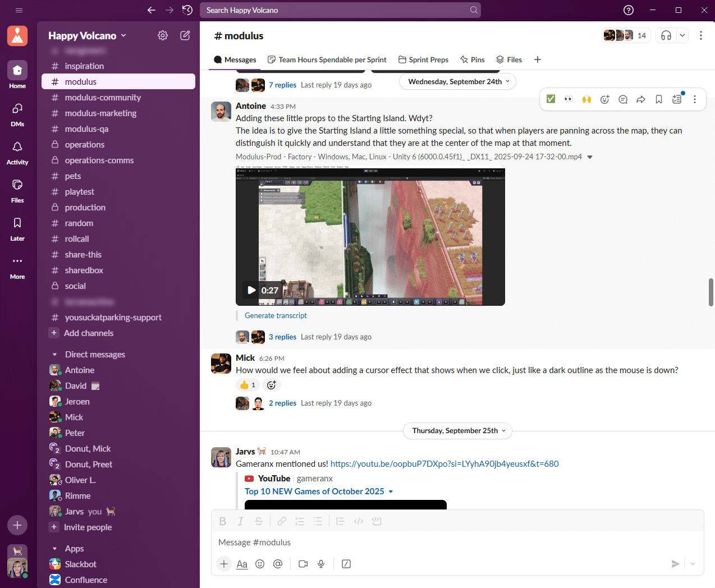Toggle italic formatting in the composer
Viewport: 715px width, 588px height.
241,521
